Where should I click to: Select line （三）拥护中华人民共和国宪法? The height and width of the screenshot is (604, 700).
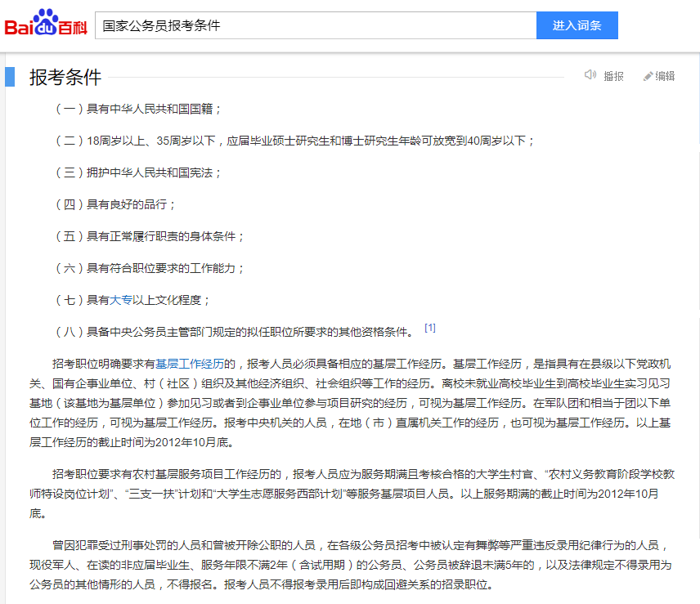pos(138,172)
